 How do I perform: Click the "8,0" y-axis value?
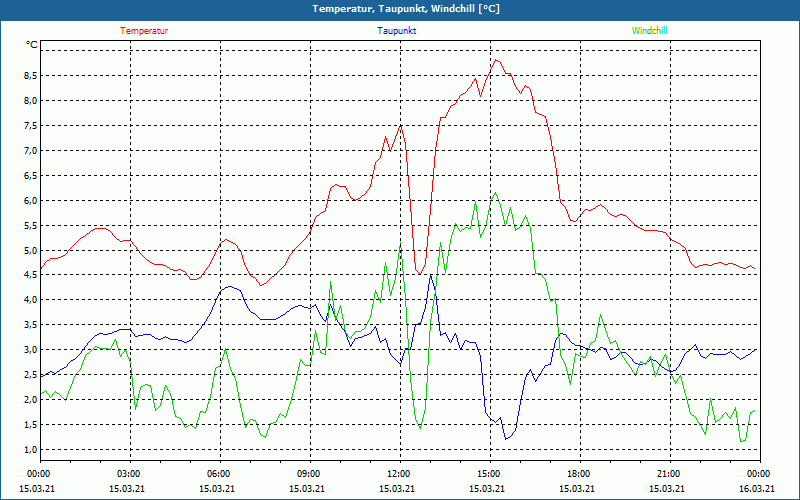(32, 101)
